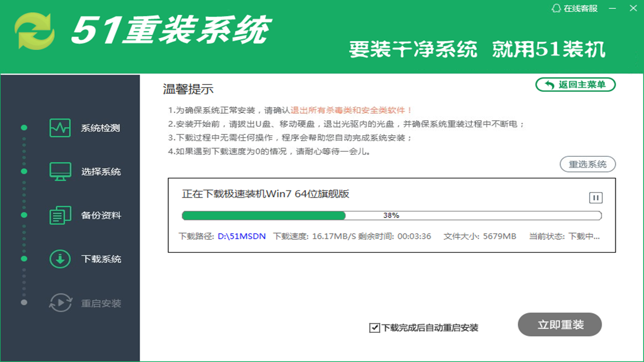This screenshot has width=644, height=362.
Task: Pause the Win7 system download
Action: pos(596,198)
